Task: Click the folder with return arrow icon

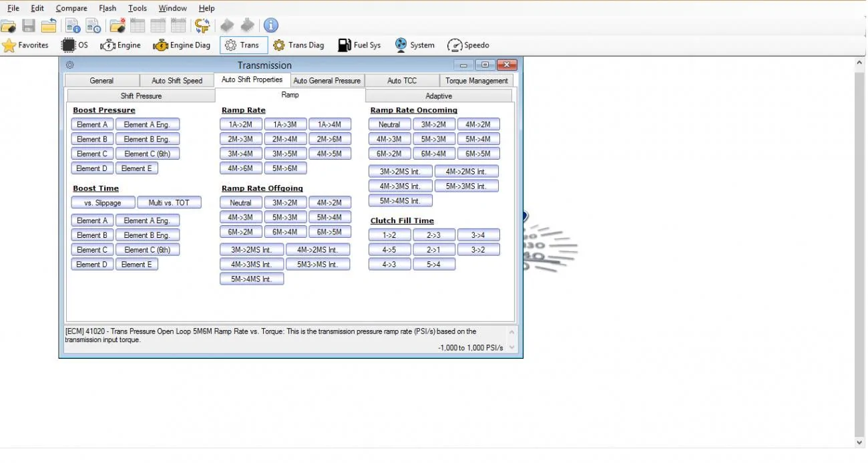Action: (x=49, y=26)
